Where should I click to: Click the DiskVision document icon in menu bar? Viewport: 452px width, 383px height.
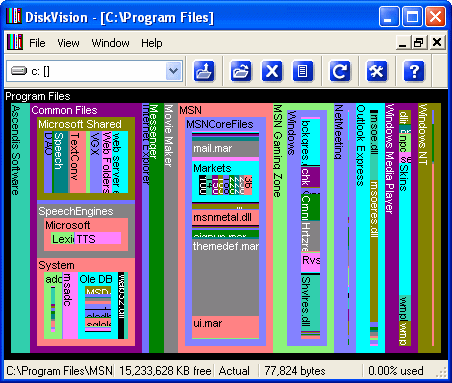[15, 42]
